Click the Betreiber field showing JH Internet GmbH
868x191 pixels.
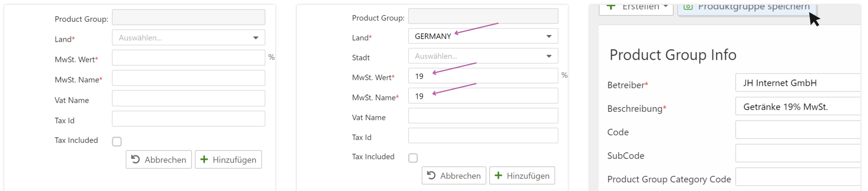point(797,83)
